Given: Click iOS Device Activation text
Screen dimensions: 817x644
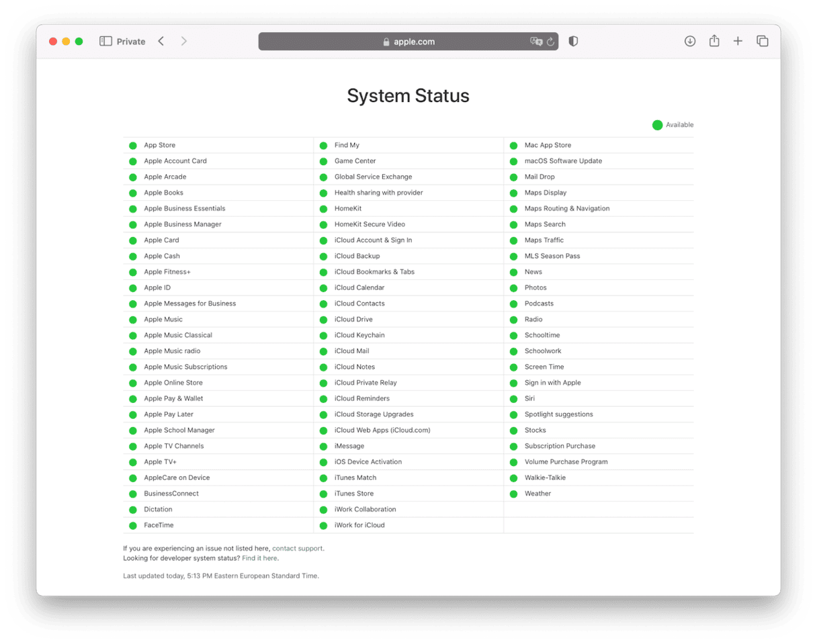Looking at the screenshot, I should click(x=368, y=462).
